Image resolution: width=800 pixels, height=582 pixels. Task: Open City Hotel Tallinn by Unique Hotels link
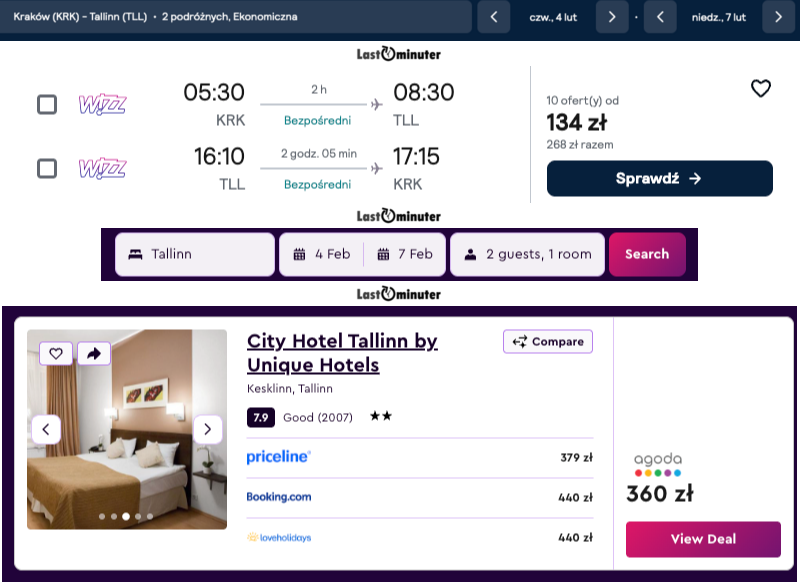(x=342, y=353)
